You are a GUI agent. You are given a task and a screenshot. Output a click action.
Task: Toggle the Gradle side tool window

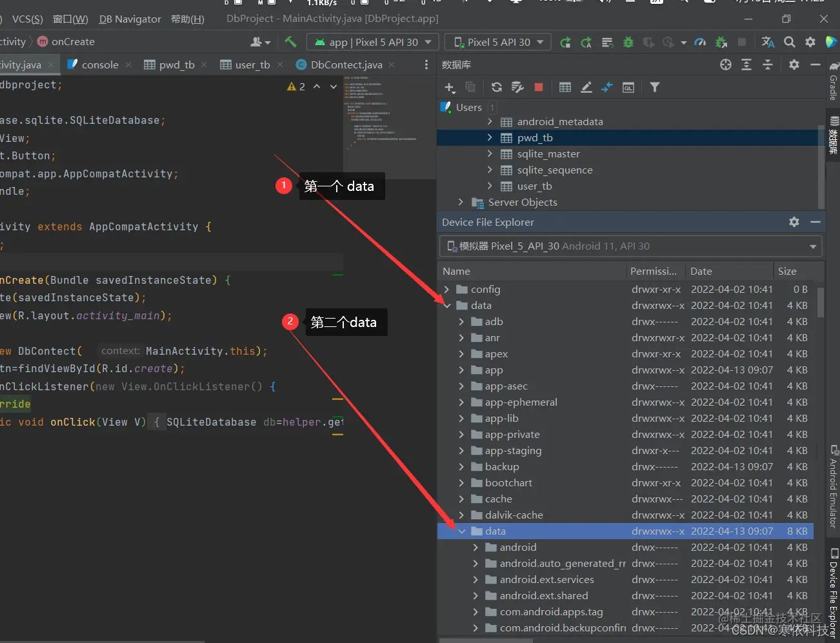tap(834, 81)
